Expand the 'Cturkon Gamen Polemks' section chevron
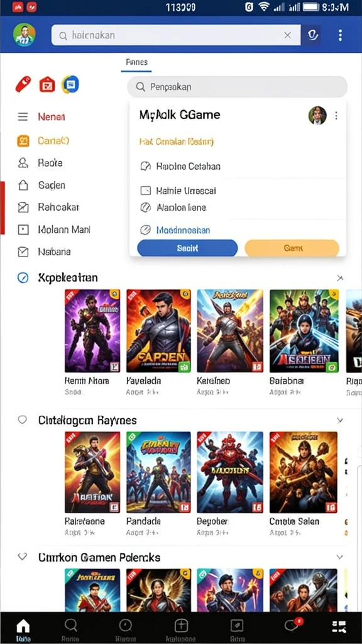This screenshot has width=362, height=644. (340, 557)
